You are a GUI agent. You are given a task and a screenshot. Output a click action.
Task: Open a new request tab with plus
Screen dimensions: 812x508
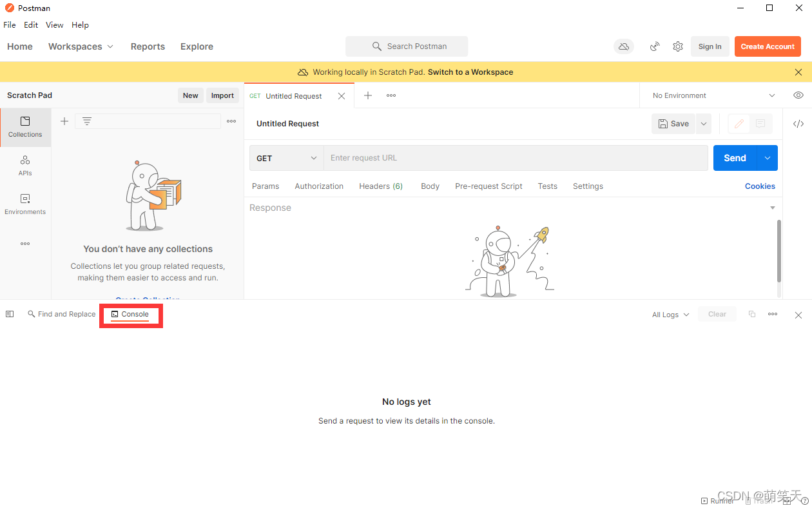(x=368, y=95)
